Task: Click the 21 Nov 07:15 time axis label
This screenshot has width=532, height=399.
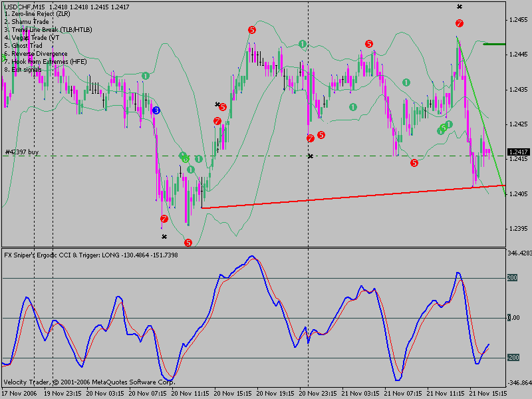Action: point(404,394)
